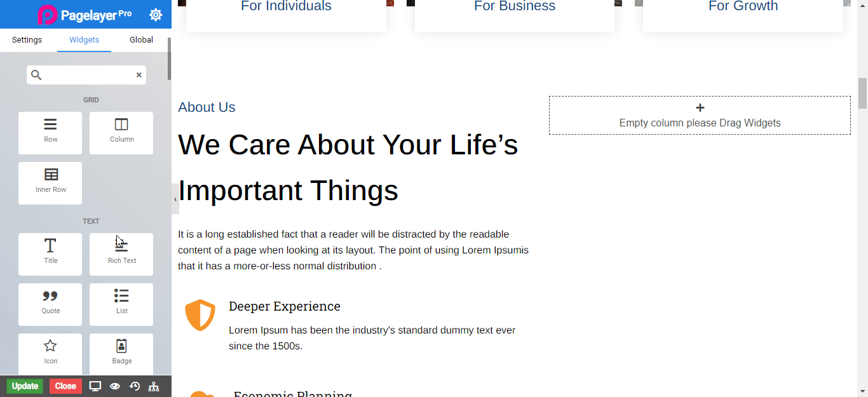Image resolution: width=868 pixels, height=397 pixels.
Task: Collapse the left widgets sidebar
Action: point(175,199)
